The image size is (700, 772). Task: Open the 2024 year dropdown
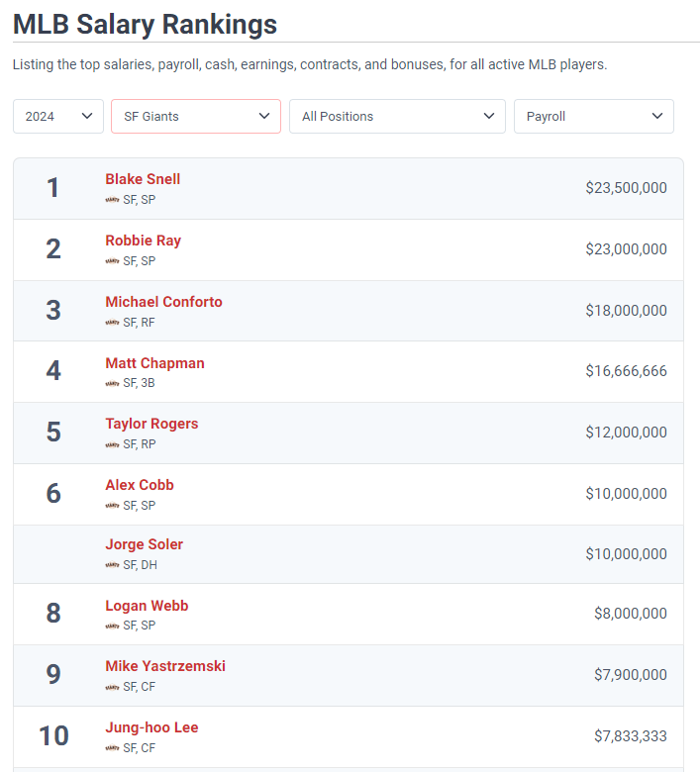pos(58,116)
